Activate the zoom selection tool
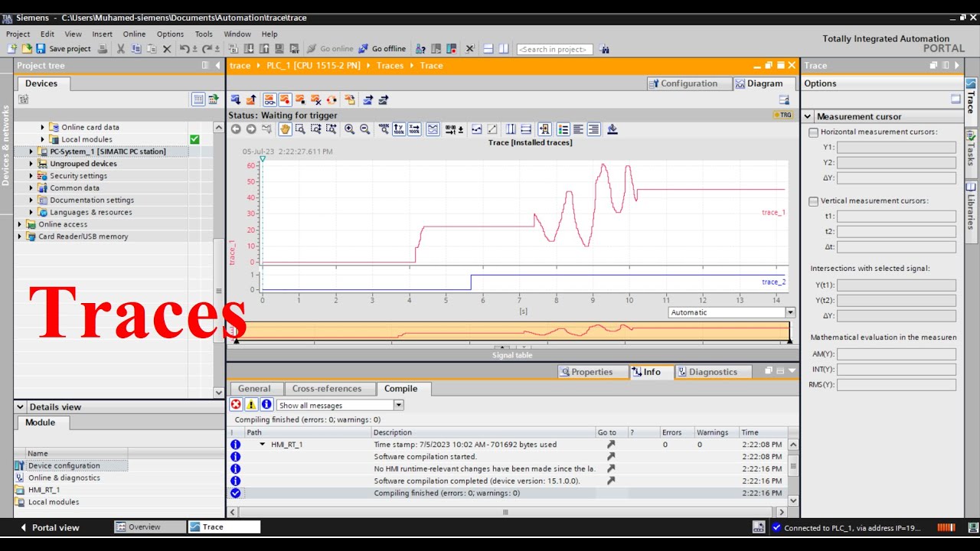This screenshot has width=980, height=551. (x=300, y=129)
